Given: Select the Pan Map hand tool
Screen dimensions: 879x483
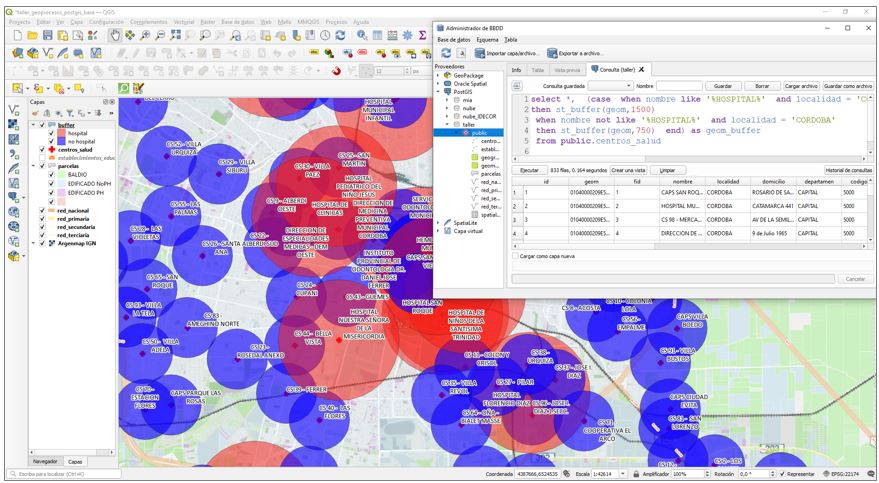Looking at the screenshot, I should pos(115,35).
